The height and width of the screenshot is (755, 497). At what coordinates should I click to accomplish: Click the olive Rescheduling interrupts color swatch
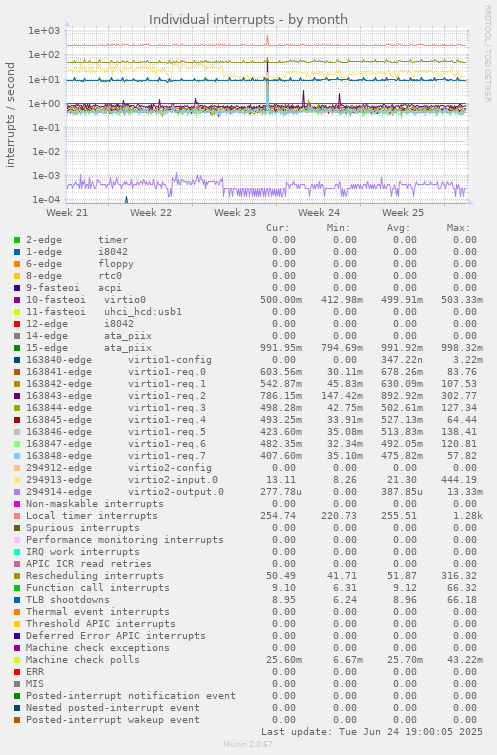click(x=17, y=576)
